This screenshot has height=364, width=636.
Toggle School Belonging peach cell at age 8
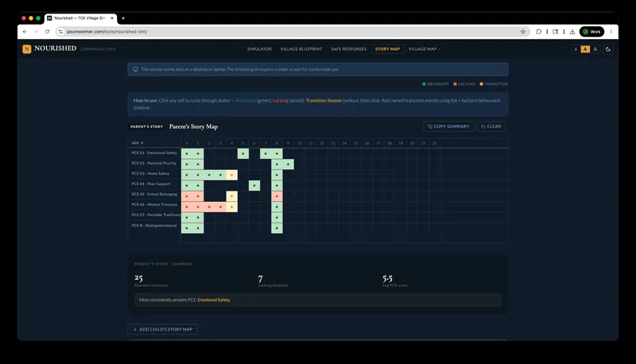tap(277, 196)
